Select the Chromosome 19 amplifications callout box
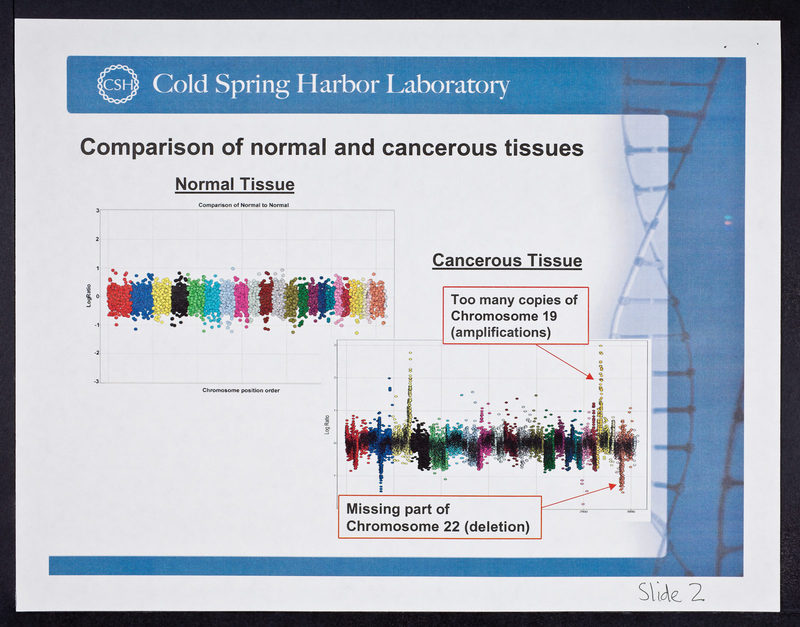The height and width of the screenshot is (627, 800). pyautogui.click(x=516, y=315)
